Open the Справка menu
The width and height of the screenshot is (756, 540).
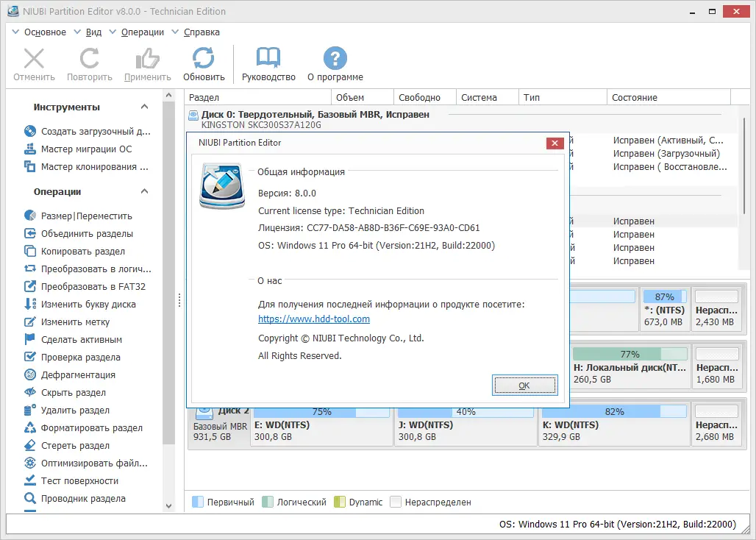[201, 32]
